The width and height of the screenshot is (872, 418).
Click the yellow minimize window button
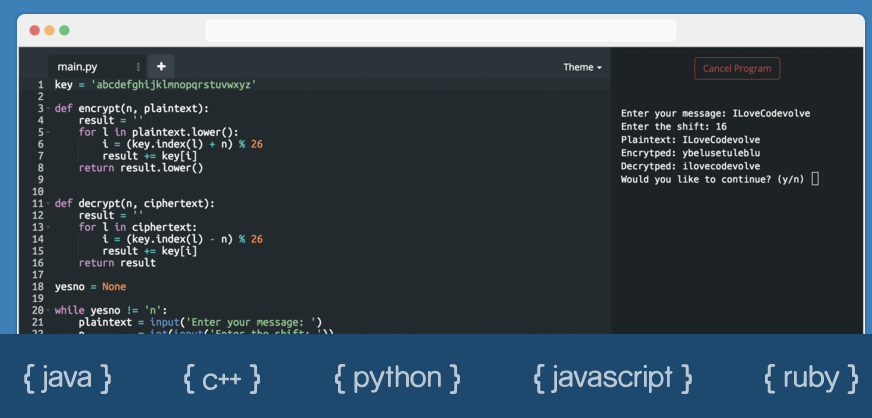click(51, 31)
